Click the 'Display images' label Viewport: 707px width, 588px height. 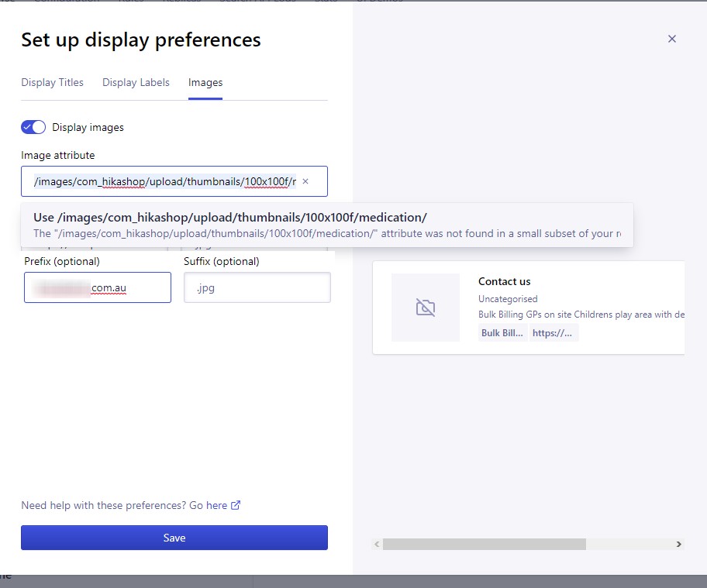pos(88,128)
